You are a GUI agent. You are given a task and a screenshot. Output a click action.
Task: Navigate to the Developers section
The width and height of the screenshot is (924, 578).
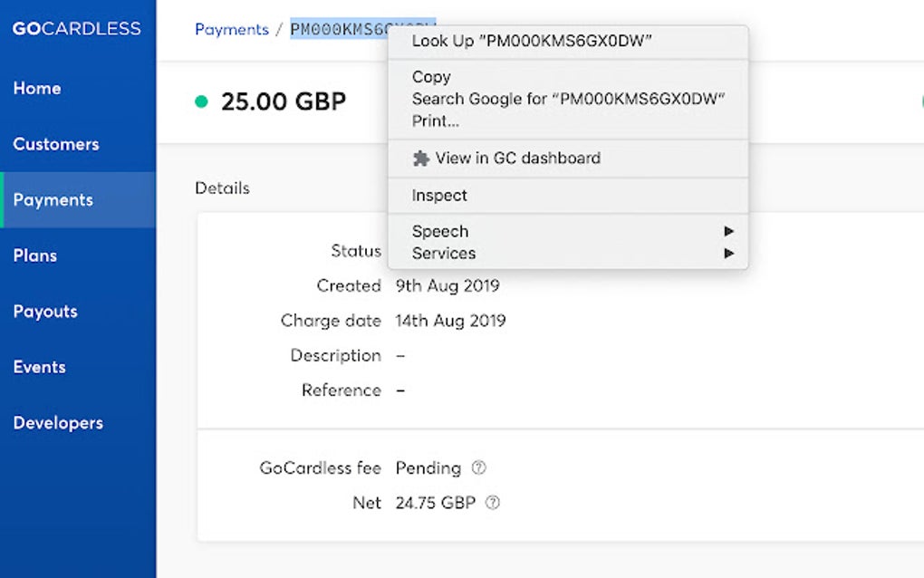58,422
